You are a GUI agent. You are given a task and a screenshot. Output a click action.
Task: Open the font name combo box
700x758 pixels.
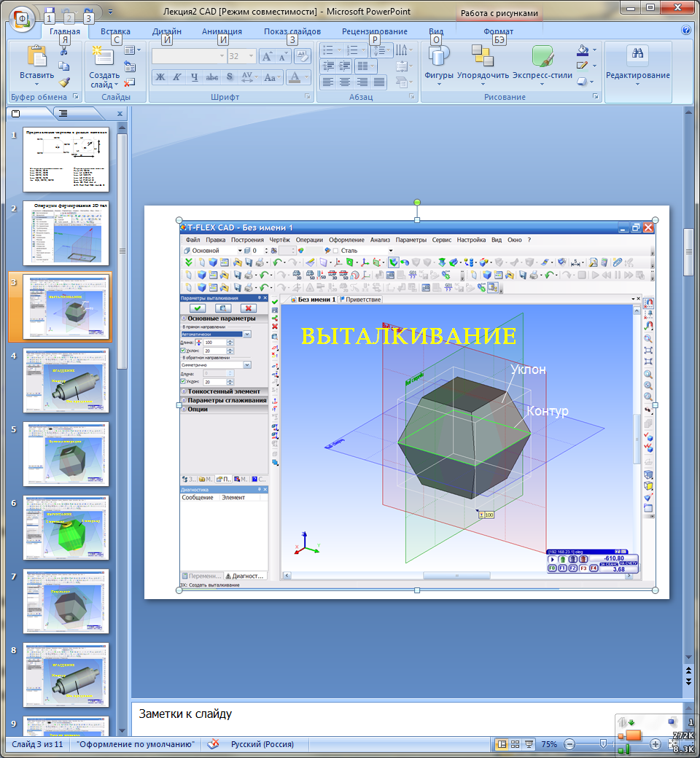click(189, 56)
